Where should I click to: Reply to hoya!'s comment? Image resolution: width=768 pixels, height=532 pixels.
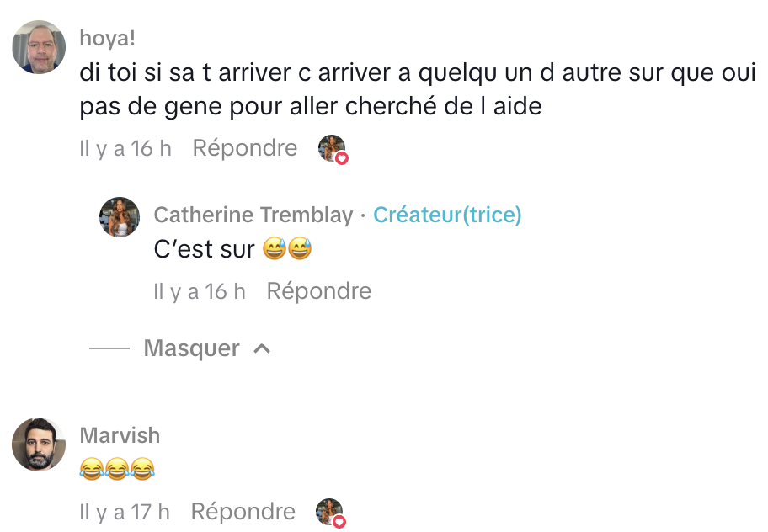245,148
